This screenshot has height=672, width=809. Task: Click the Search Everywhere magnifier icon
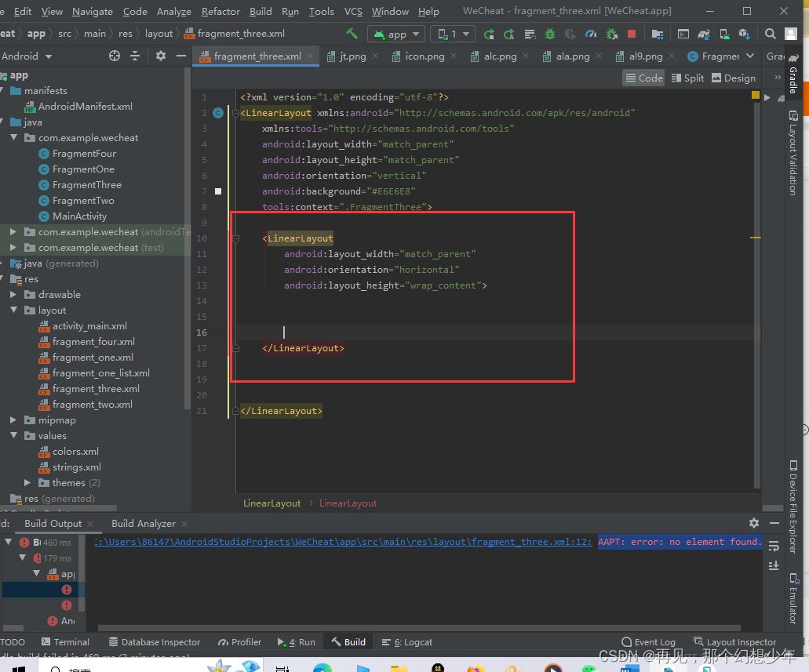pos(771,33)
